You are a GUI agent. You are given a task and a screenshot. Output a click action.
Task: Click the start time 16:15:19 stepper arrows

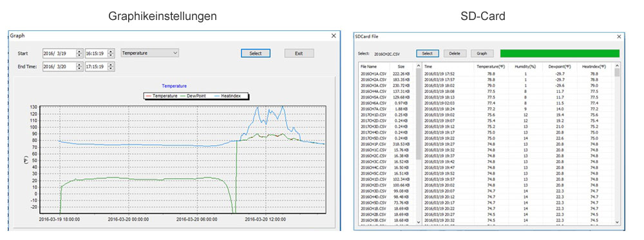tap(111, 53)
